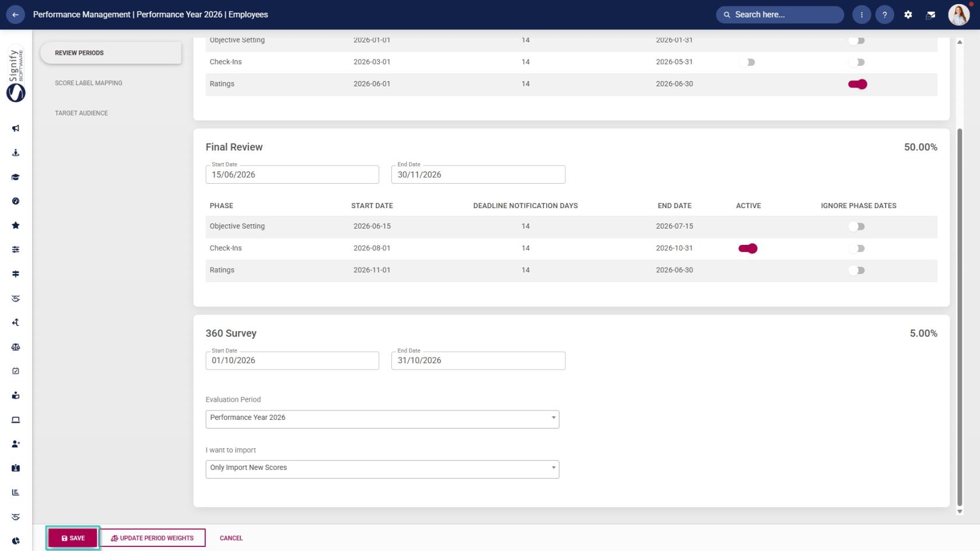The width and height of the screenshot is (980, 551).
Task: Open the balance scale sidebar icon
Action: [x=16, y=347]
